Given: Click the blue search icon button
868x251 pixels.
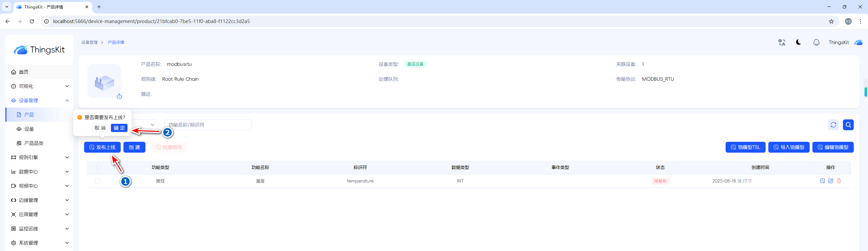Looking at the screenshot, I should click(848, 125).
